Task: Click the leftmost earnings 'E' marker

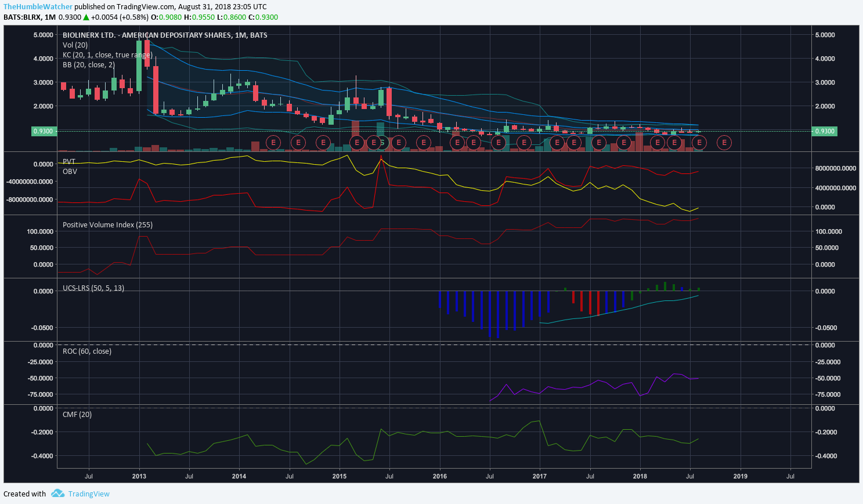Action: [273, 142]
